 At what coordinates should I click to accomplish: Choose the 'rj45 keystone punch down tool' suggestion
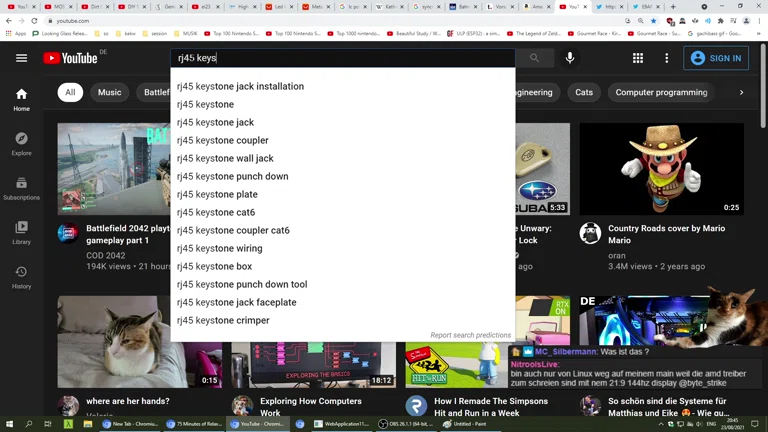coord(242,284)
